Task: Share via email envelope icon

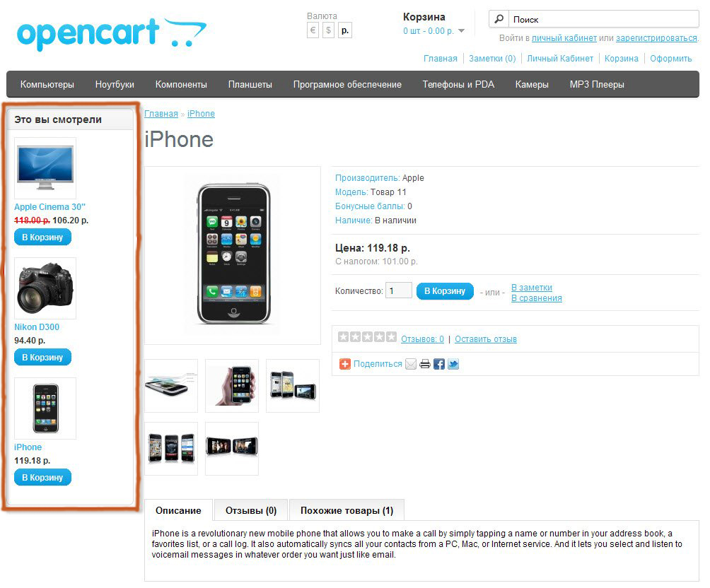Action: [x=411, y=364]
